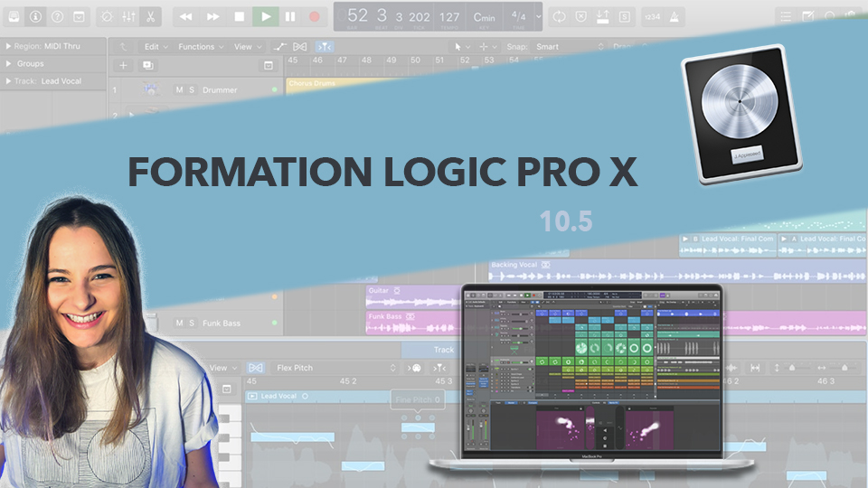
Task: Open Smart Controls dial icon
Action: (x=107, y=16)
